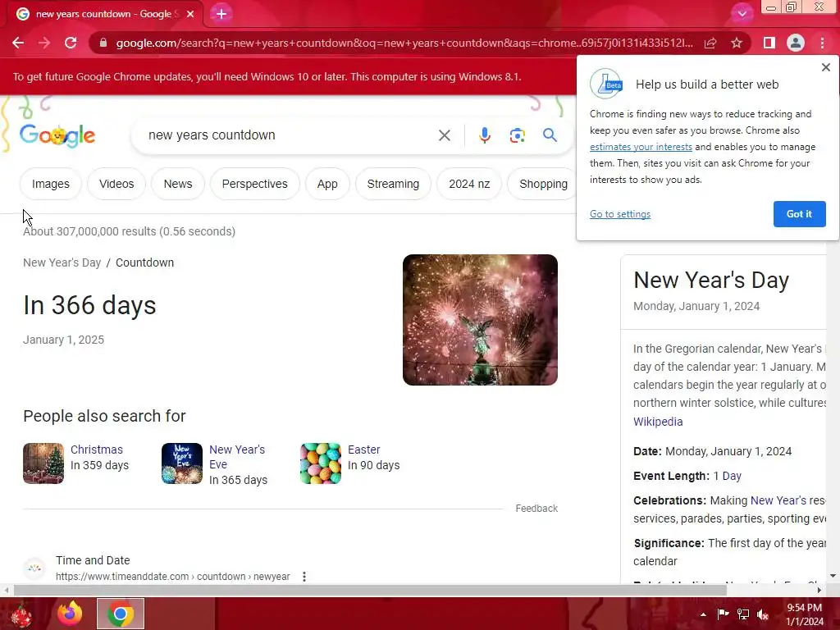Viewport: 840px width, 630px height.
Task: Open the Action Center flag icon
Action: click(x=723, y=614)
